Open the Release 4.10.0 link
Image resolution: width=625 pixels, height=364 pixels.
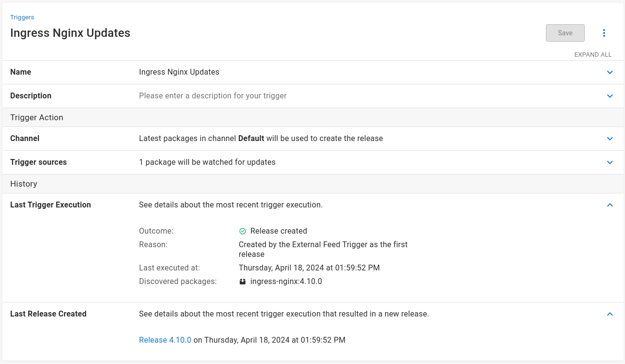coord(165,340)
